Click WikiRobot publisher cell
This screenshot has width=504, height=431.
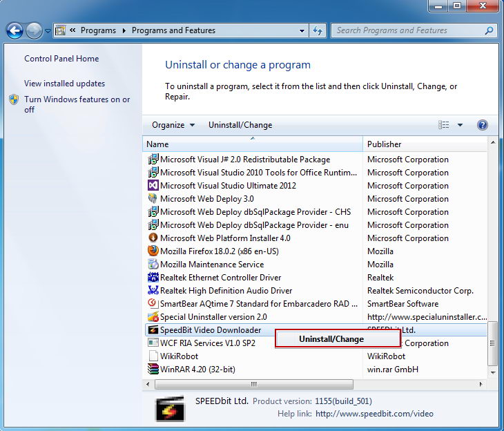click(386, 356)
